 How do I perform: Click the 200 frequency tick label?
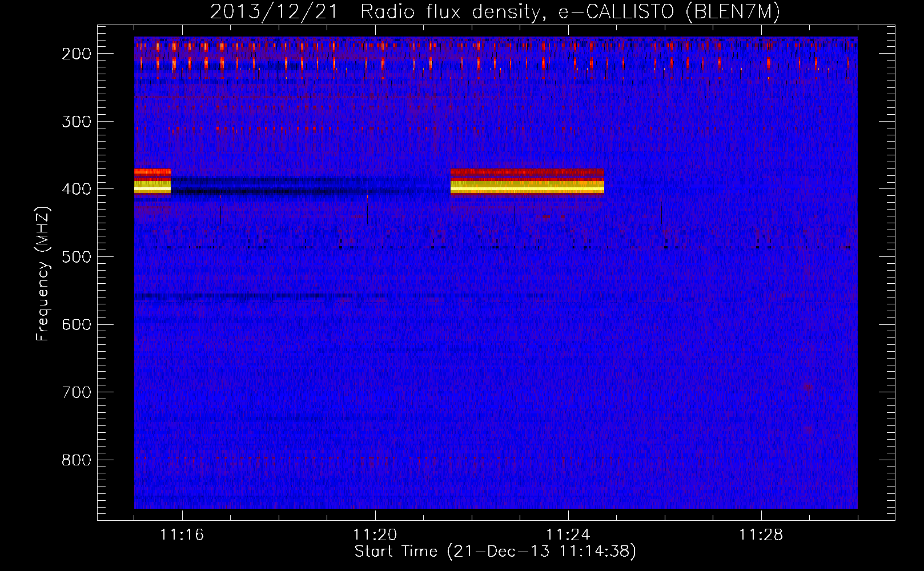click(77, 54)
